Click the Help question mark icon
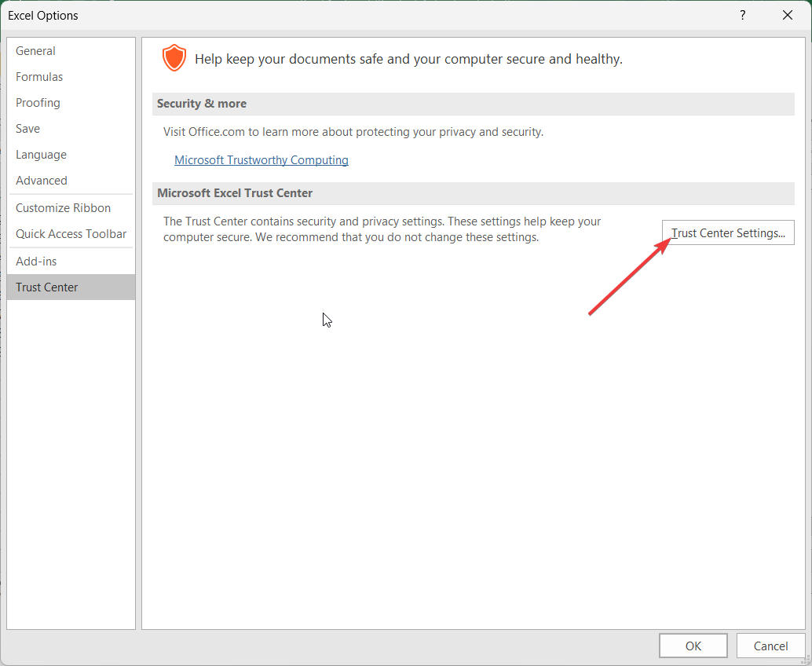 (743, 15)
